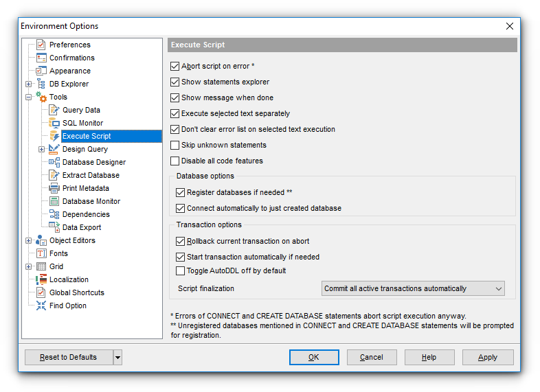Image resolution: width=540 pixels, height=392 pixels.
Task: Click the Preferences icon in the tree
Action: coord(41,45)
